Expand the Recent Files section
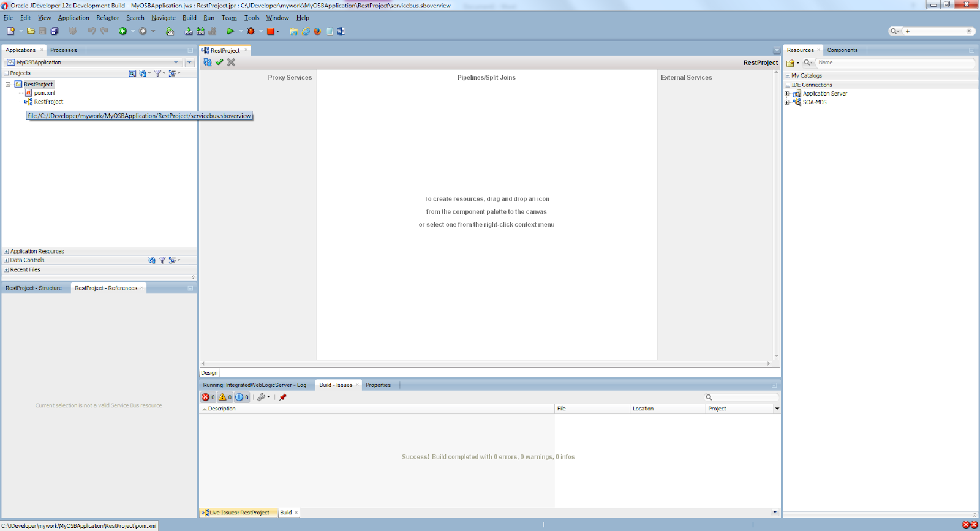980x531 pixels. click(7, 270)
